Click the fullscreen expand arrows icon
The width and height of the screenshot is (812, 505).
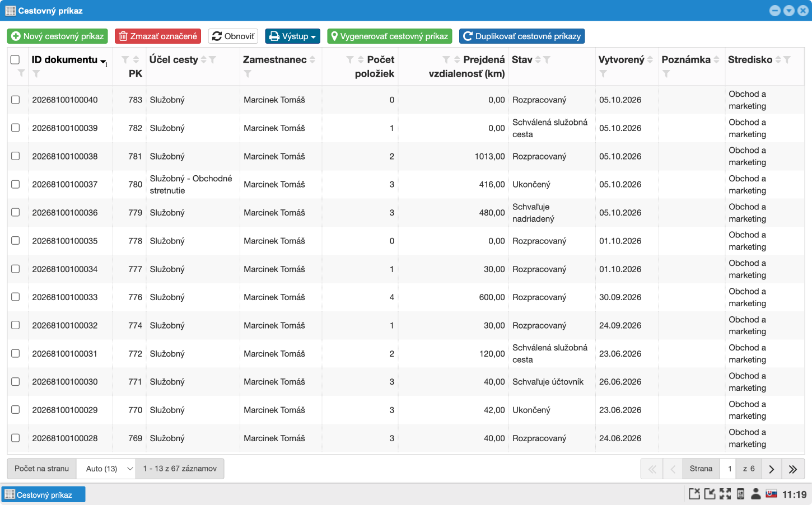click(725, 494)
